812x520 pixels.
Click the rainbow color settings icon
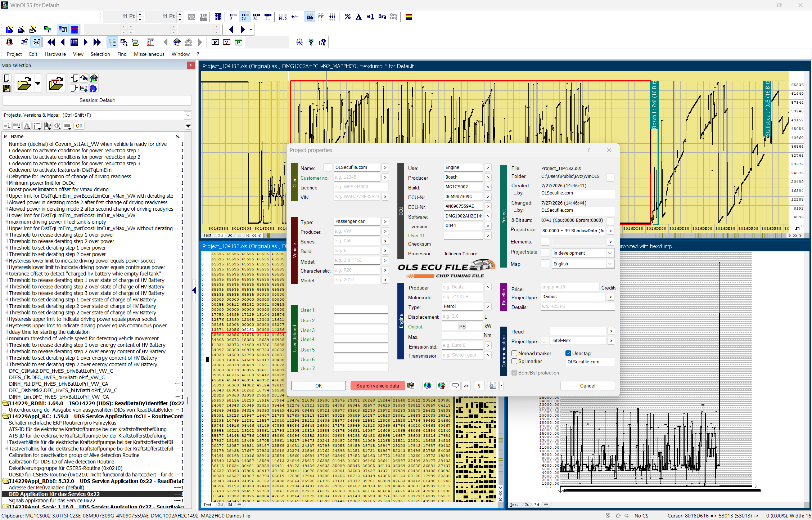coord(409,17)
